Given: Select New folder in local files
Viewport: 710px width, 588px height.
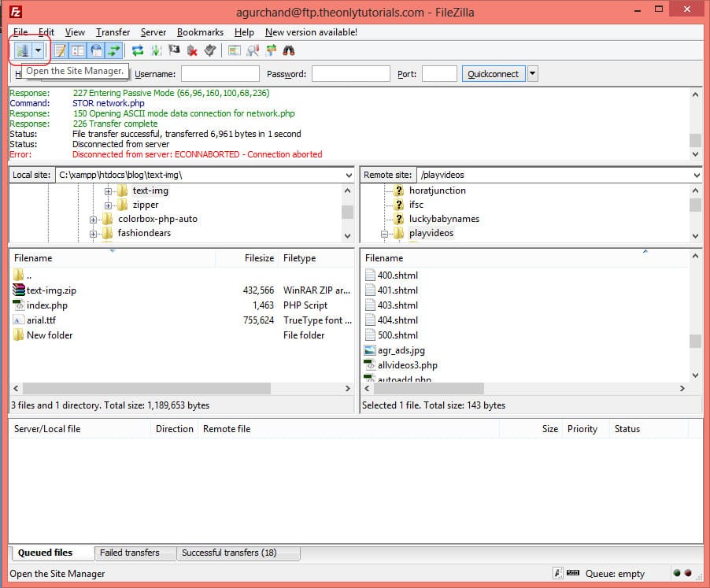Looking at the screenshot, I should click(x=50, y=335).
